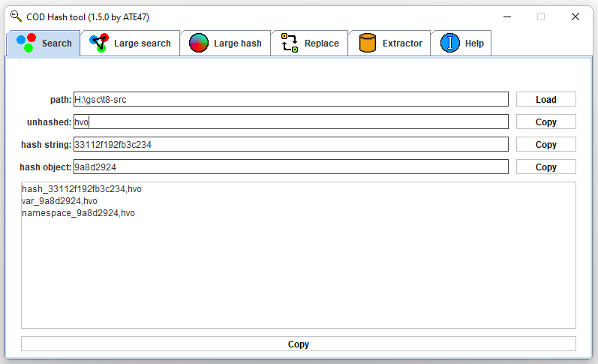The width and height of the screenshot is (598, 364).
Task: Click the three-colored-dots Search tab icon
Action: [26, 43]
